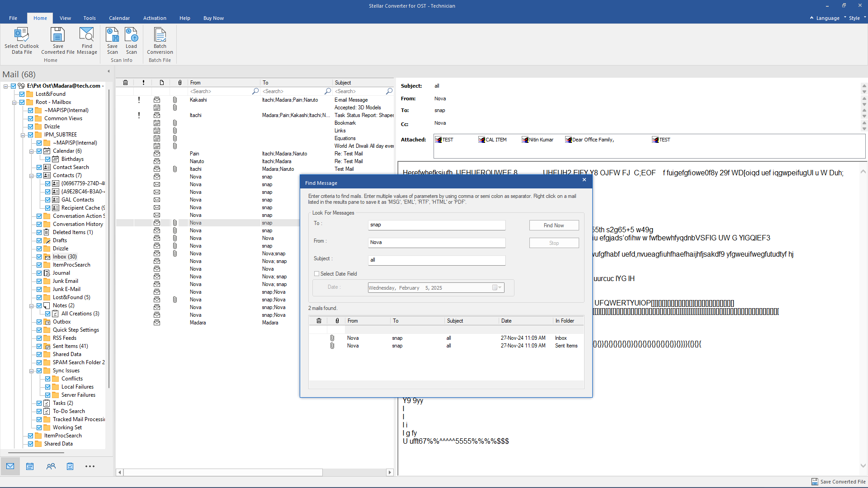Click search magnifier in From column

pos(255,91)
